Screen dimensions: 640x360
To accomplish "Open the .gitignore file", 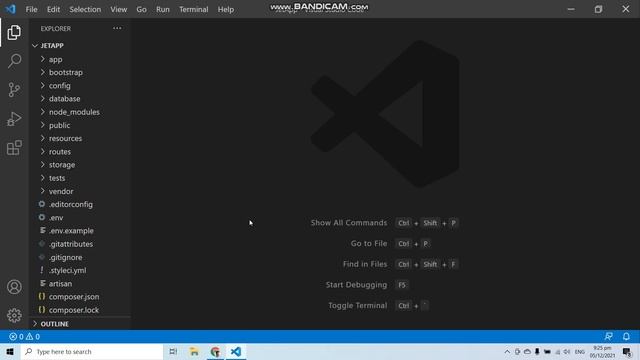I will (x=81, y=257).
